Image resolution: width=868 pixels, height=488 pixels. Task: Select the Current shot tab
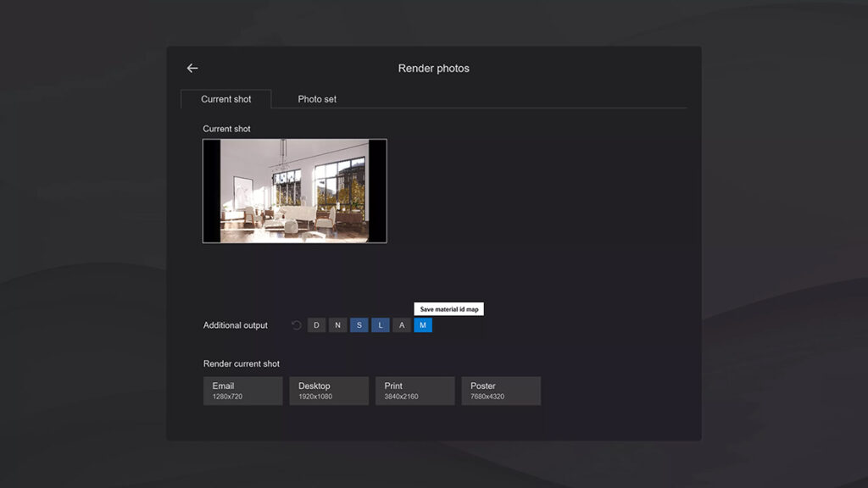[225, 99]
